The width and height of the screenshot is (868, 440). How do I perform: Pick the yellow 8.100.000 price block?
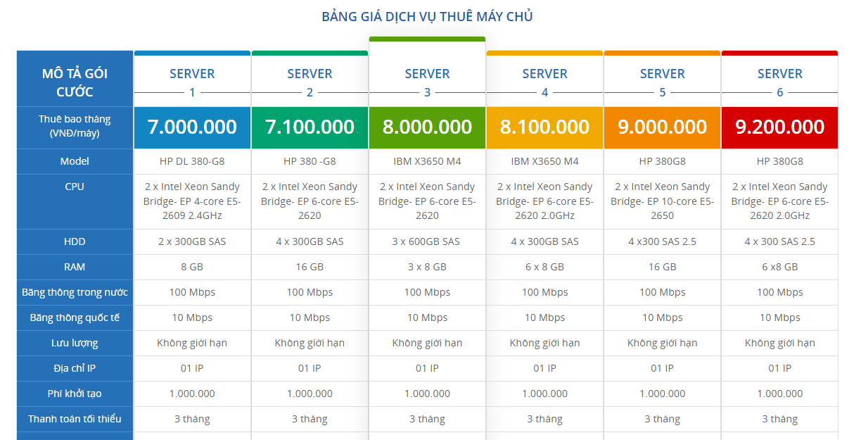(x=544, y=127)
